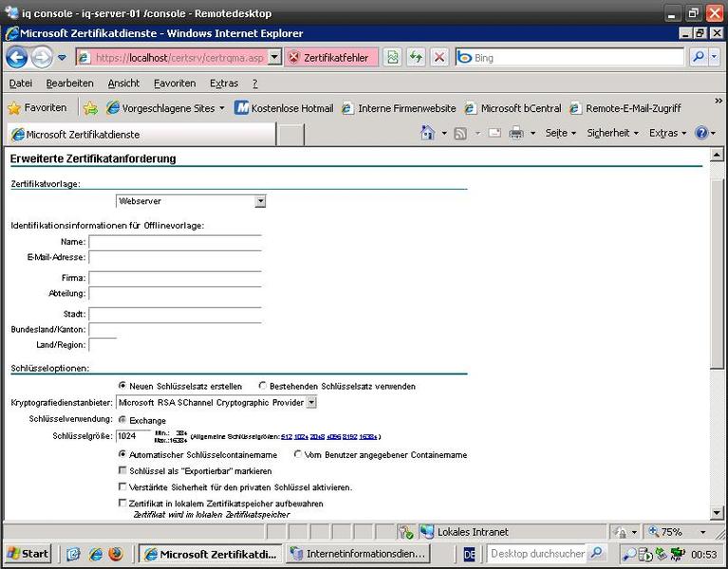Viewport: 728px width, 569px height.
Task: Click the RSS feeds icon
Action: [x=460, y=134]
